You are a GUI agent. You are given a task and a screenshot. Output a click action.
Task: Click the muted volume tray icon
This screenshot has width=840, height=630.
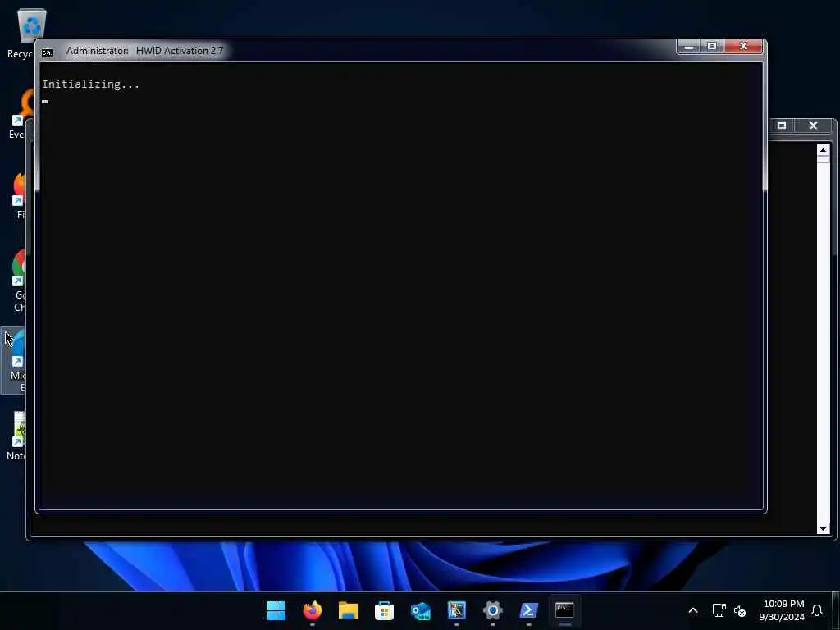coord(740,610)
